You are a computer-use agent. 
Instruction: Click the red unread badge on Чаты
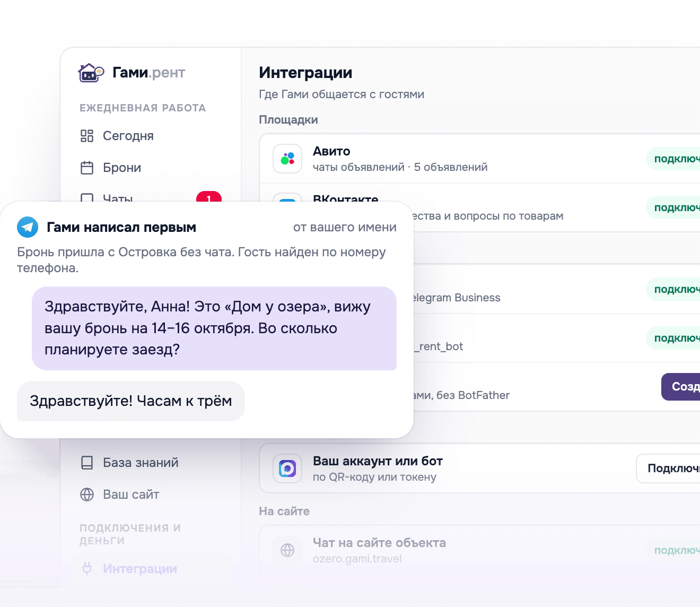[x=209, y=197]
